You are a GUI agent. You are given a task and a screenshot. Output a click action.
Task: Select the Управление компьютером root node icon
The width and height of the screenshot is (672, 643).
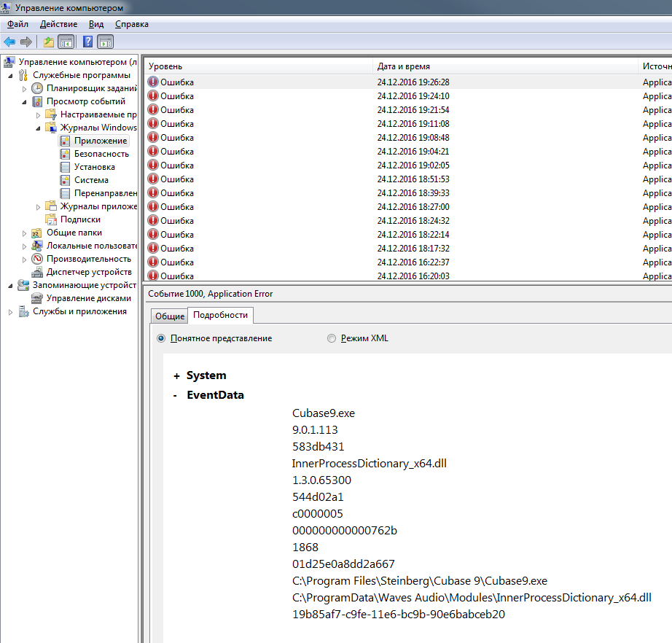pos(9,62)
